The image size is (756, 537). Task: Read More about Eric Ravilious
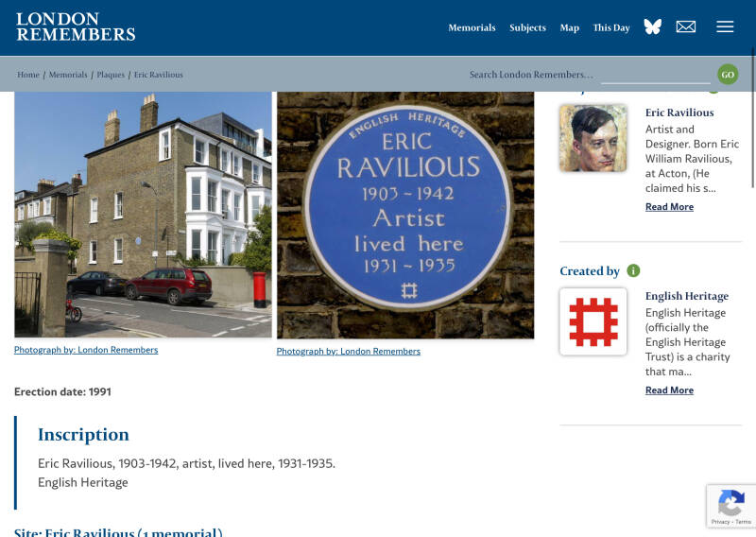[669, 206]
